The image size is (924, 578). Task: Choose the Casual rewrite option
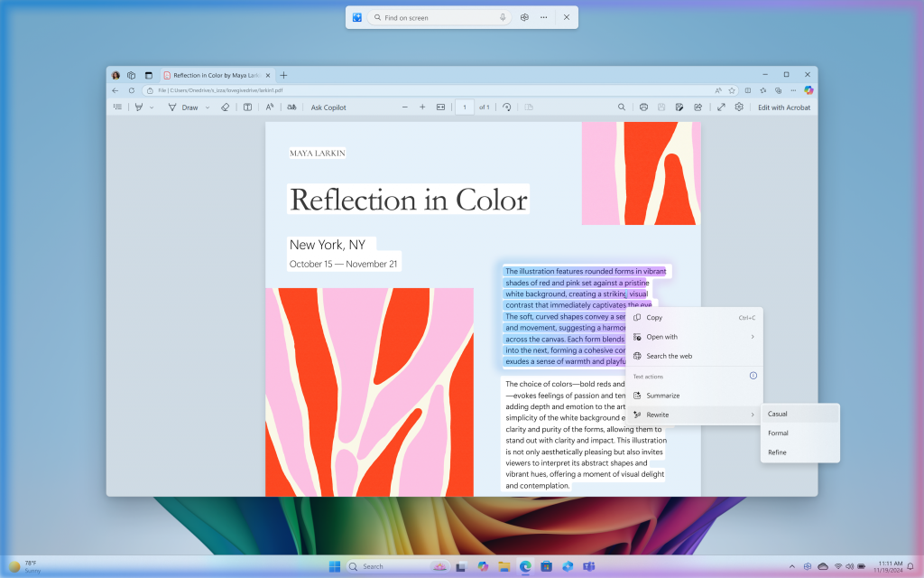click(x=778, y=413)
